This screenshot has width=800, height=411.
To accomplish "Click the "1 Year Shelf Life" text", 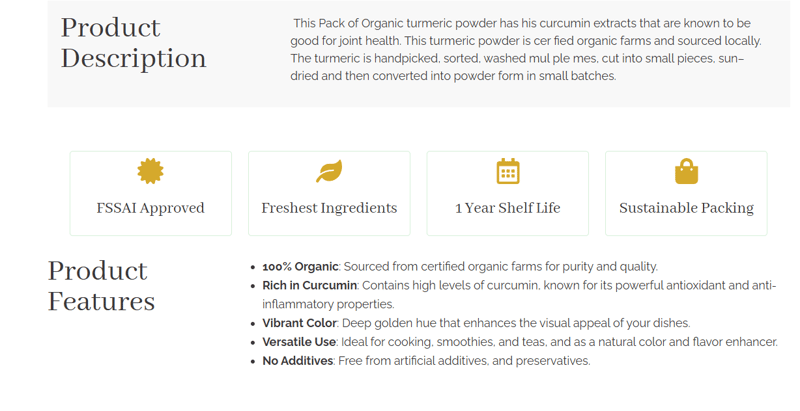I will 508,208.
